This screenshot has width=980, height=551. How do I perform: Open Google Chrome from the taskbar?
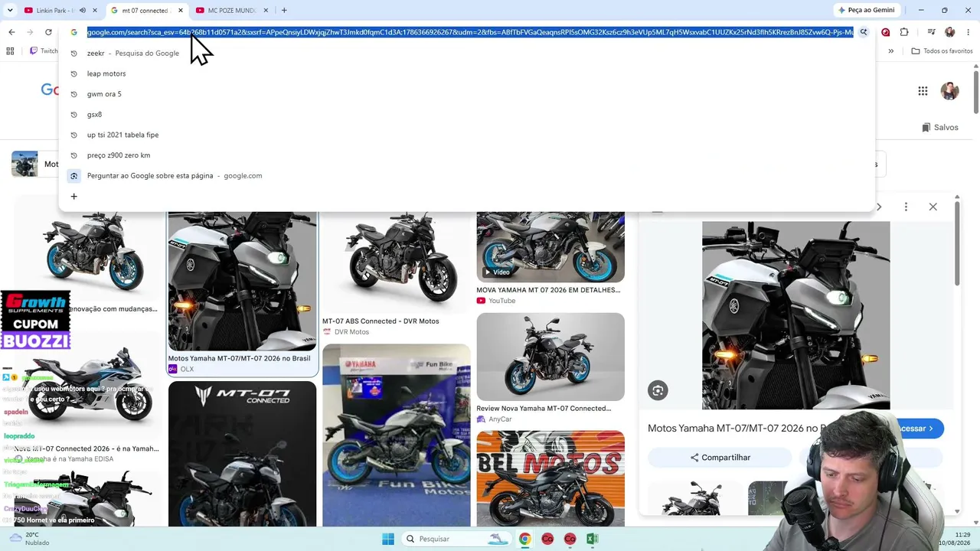pyautogui.click(x=524, y=539)
